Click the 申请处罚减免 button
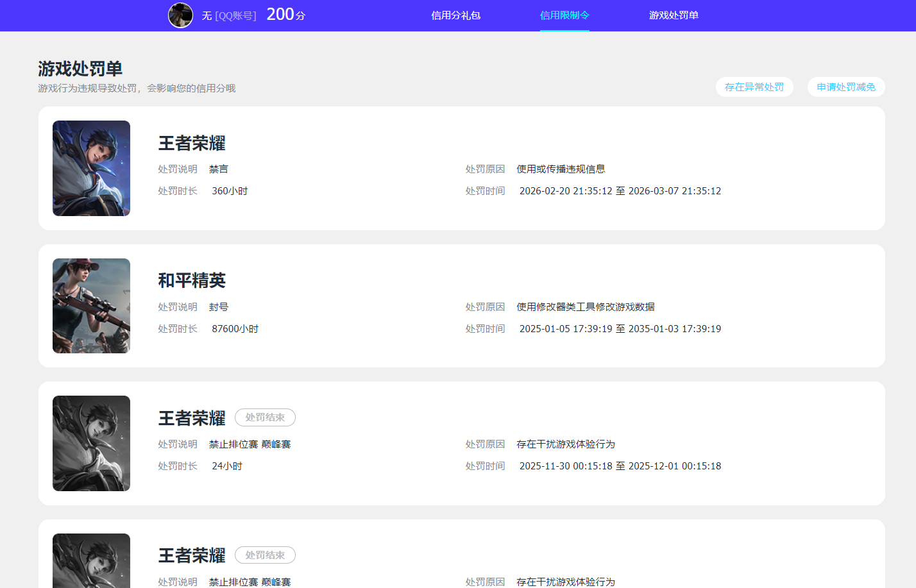916x588 pixels. coord(846,87)
